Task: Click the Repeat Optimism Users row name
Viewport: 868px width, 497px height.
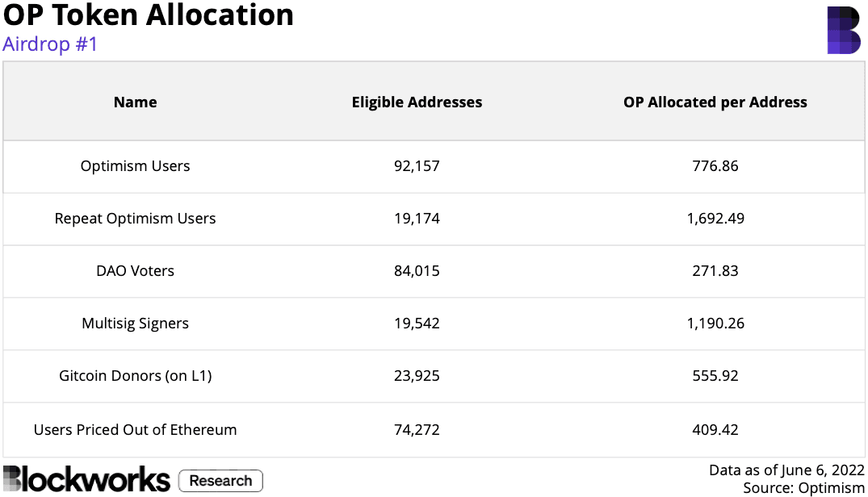Action: coord(135,219)
